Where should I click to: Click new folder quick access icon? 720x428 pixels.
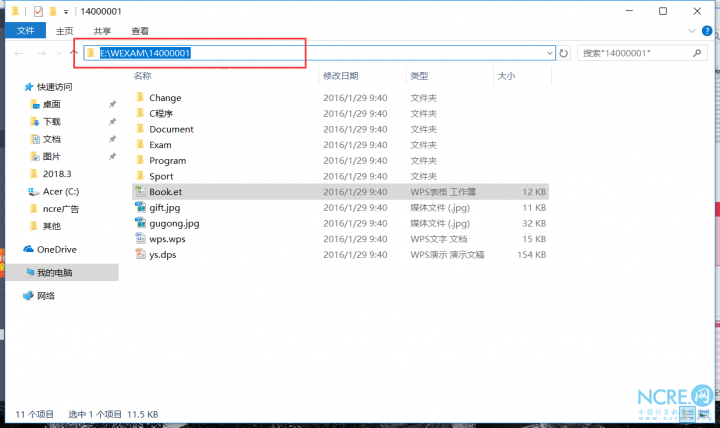pos(53,11)
